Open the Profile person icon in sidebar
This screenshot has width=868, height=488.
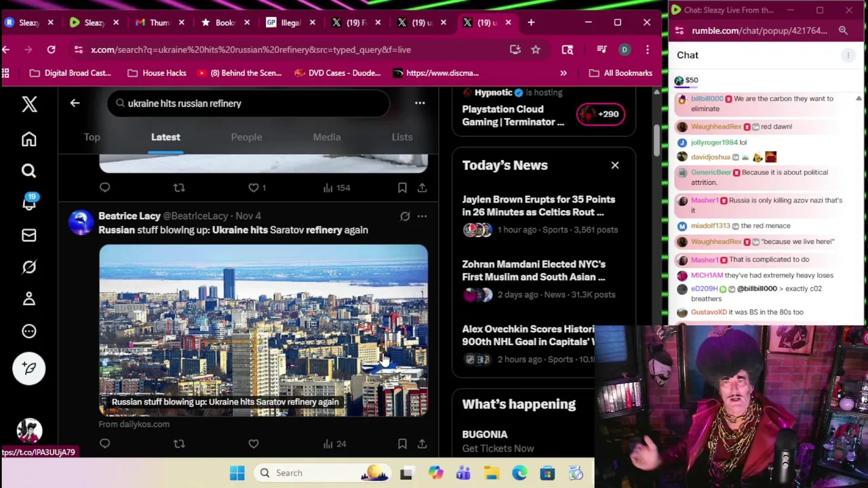pyautogui.click(x=28, y=299)
